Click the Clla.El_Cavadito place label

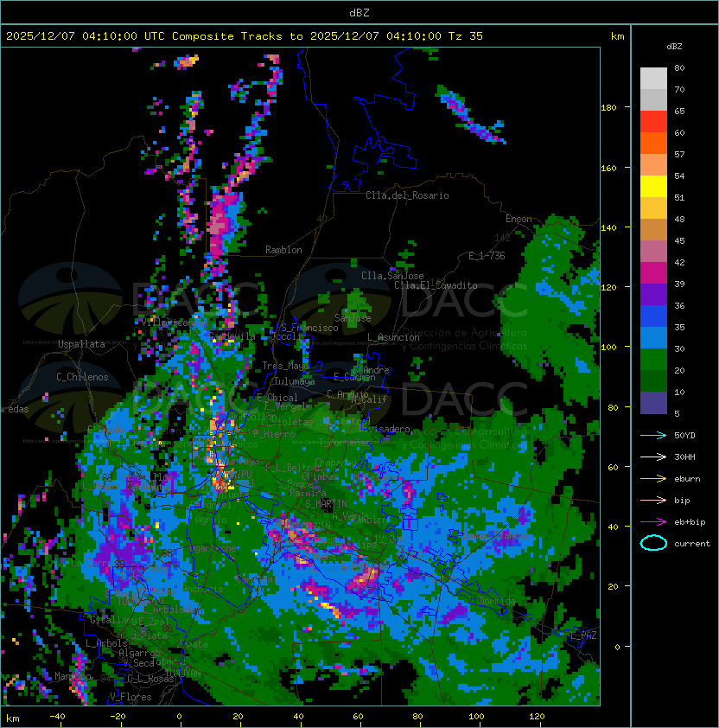pos(436,285)
